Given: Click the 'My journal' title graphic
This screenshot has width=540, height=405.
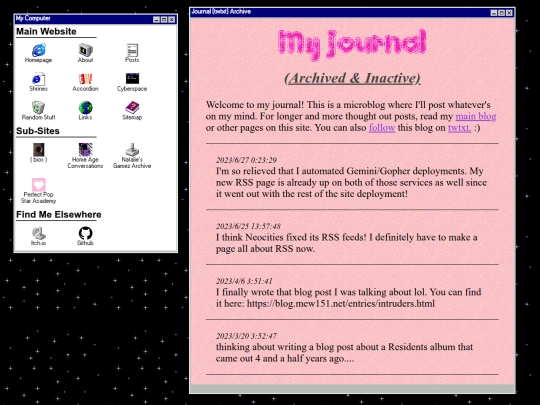Looking at the screenshot, I should (352, 44).
